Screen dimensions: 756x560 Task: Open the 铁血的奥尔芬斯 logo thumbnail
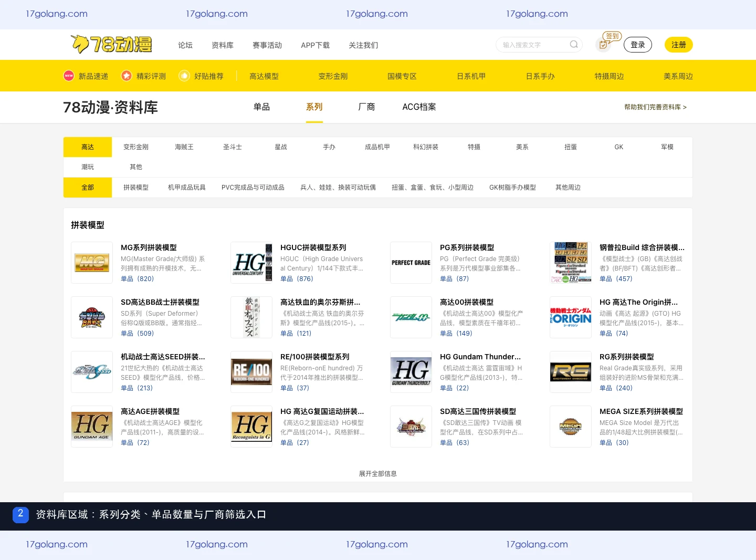tap(251, 317)
